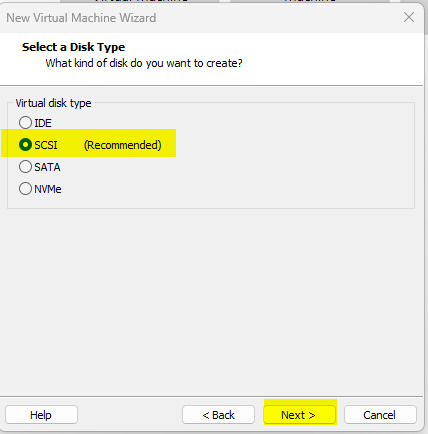428x434 pixels.
Task: Cancel the New Virtual Machine Wizard
Action: (x=380, y=415)
